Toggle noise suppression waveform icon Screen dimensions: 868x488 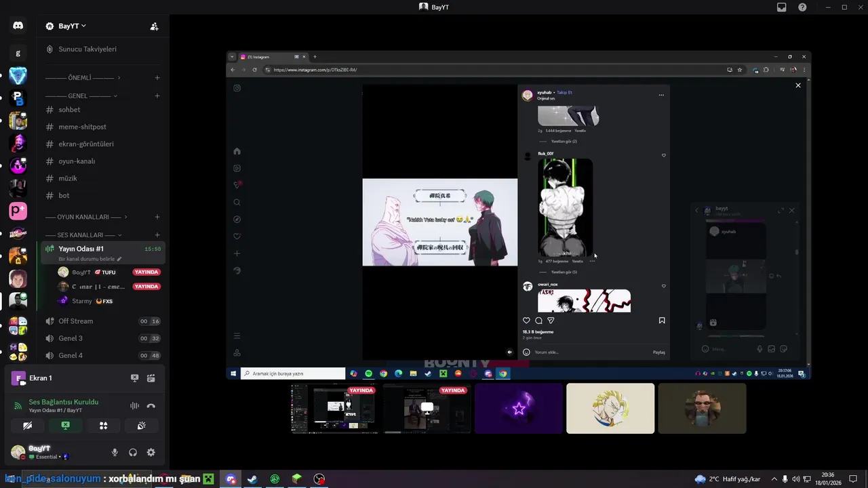134,406
